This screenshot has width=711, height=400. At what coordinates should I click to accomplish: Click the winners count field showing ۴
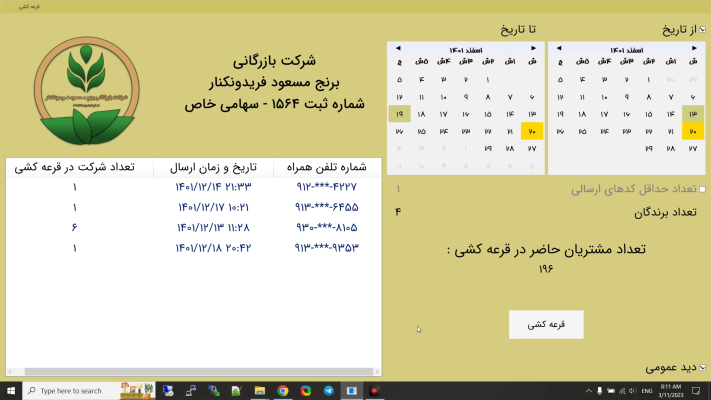point(398,212)
